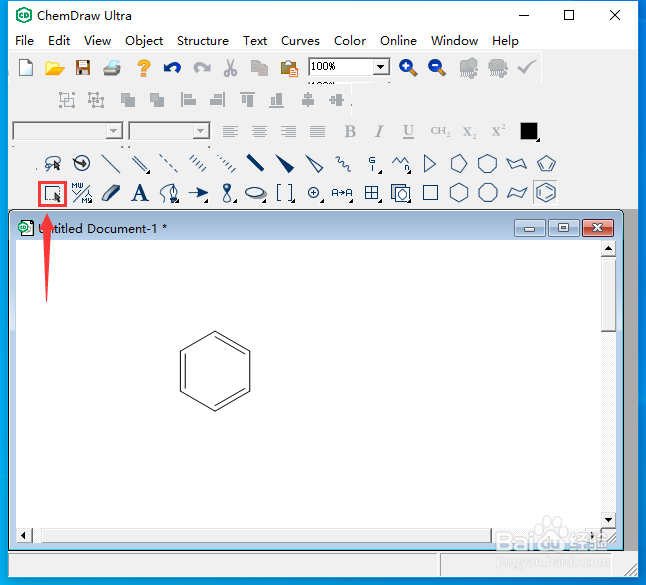The height and width of the screenshot is (585, 646).
Task: Select the Hashed Bond tool
Action: [198, 164]
